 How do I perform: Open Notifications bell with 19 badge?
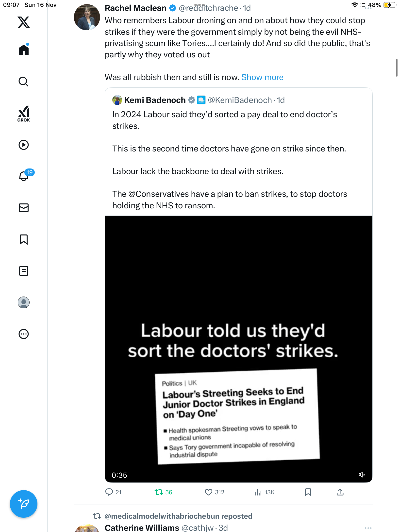(x=24, y=176)
